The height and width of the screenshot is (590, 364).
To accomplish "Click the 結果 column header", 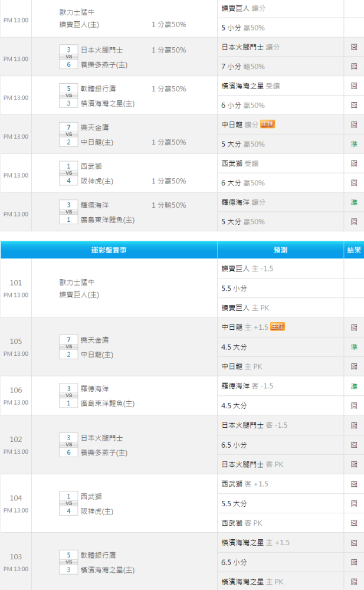I will click(354, 250).
